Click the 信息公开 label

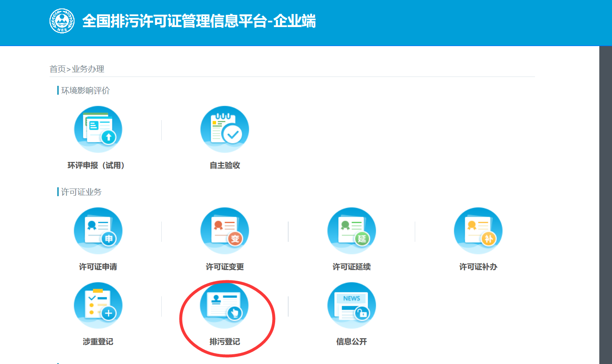click(352, 342)
